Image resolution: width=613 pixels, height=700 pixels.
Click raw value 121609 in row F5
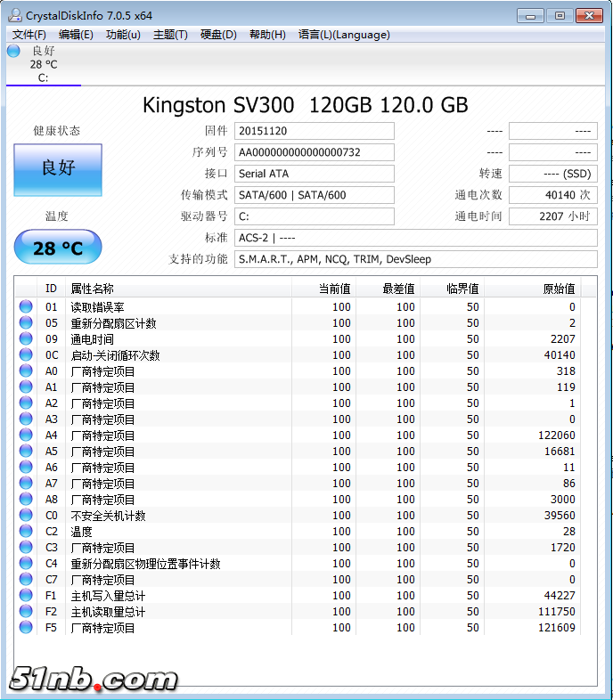(x=557, y=628)
